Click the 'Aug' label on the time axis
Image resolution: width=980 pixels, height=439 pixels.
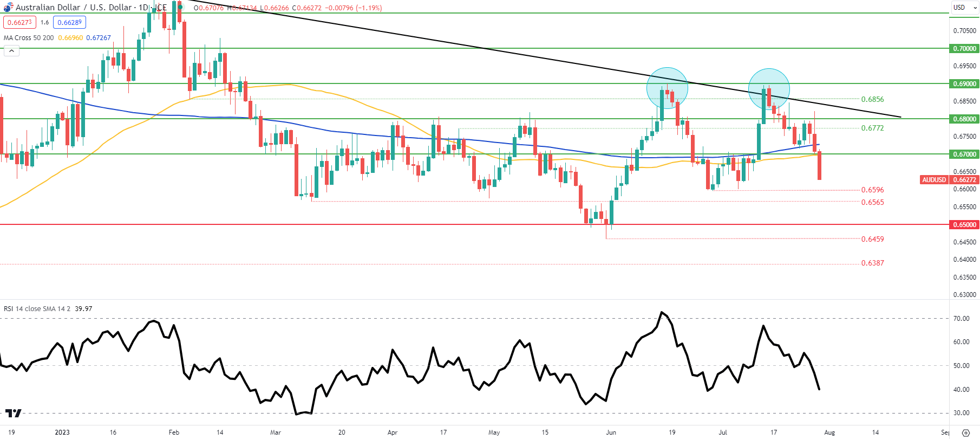[x=829, y=432]
